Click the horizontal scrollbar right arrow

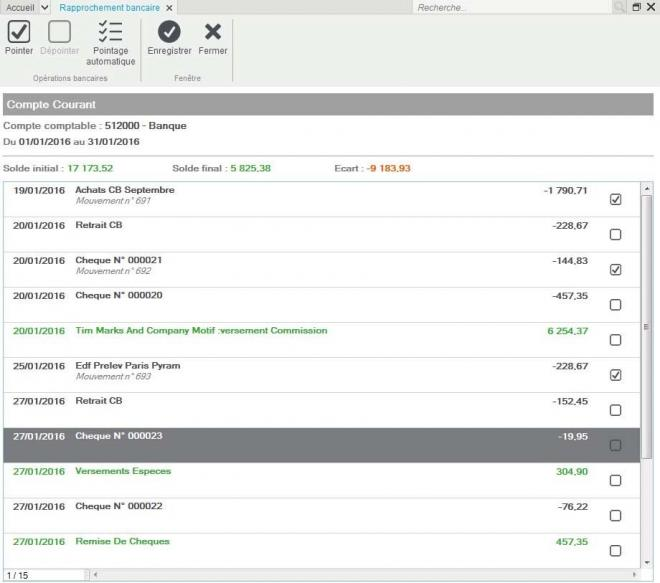point(634,574)
